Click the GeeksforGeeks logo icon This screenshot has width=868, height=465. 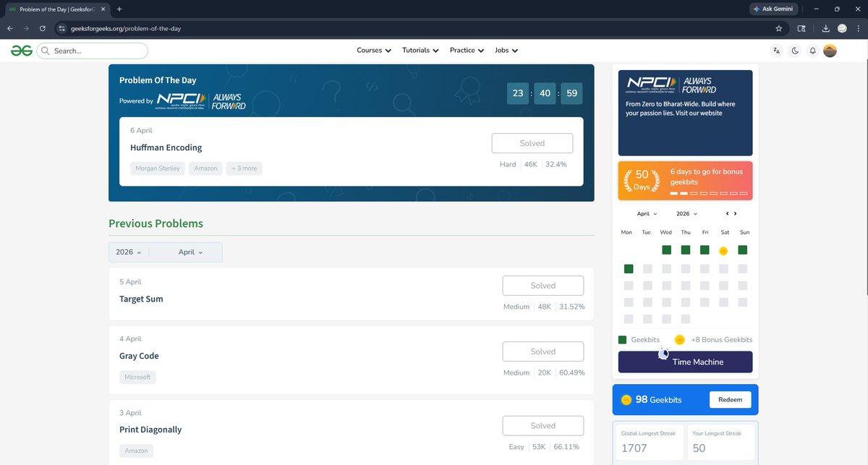coord(21,51)
